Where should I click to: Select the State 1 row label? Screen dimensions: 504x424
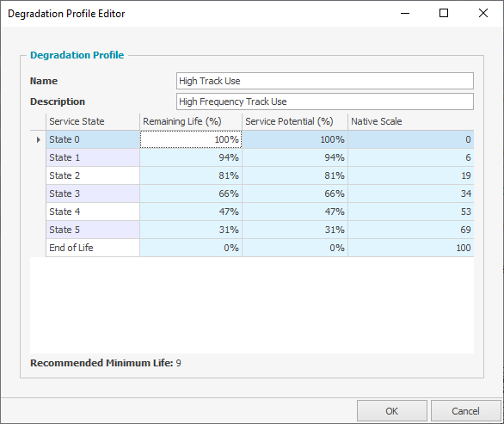[x=93, y=157]
